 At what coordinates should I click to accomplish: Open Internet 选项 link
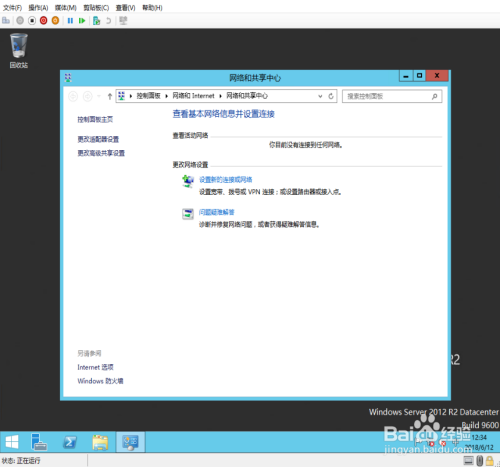pos(96,367)
